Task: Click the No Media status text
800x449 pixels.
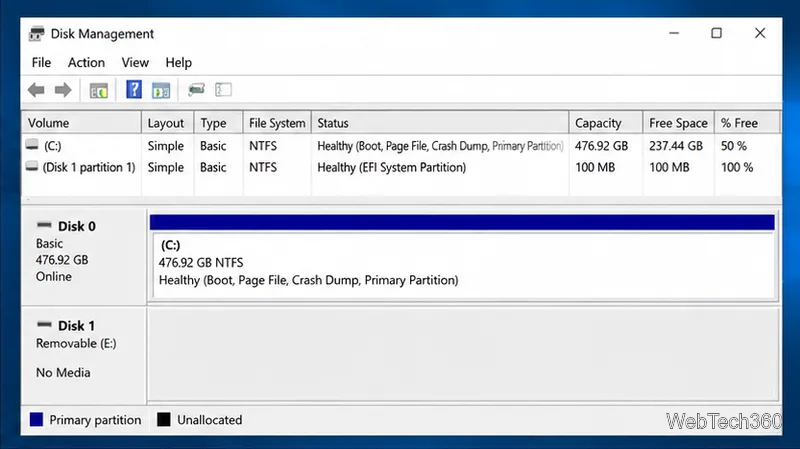Action: tap(63, 372)
